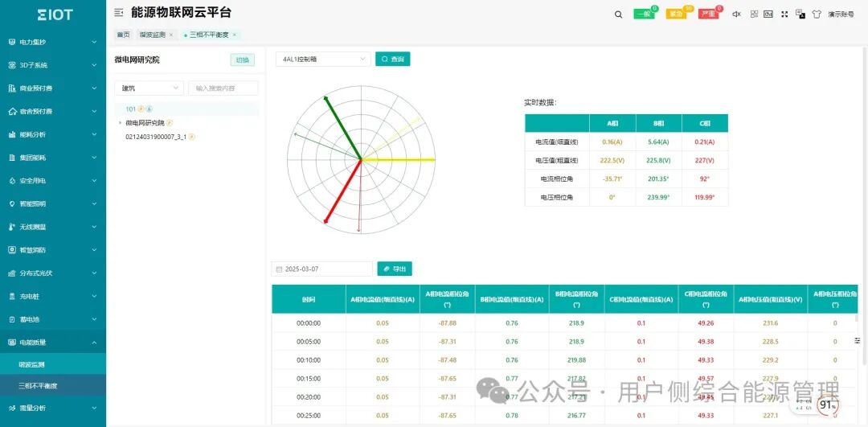Click the 5.64(A) B-phase current value
The image size is (868, 427).
[659, 142]
